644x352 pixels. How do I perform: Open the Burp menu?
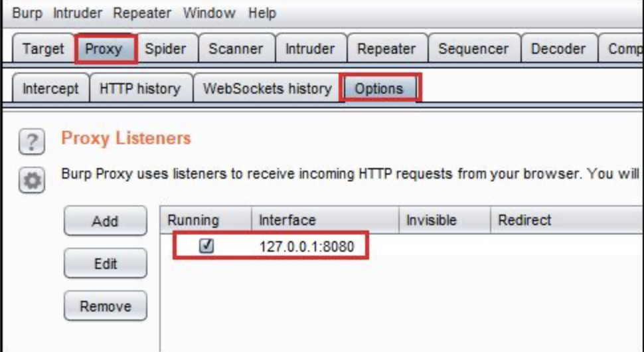coord(27,13)
